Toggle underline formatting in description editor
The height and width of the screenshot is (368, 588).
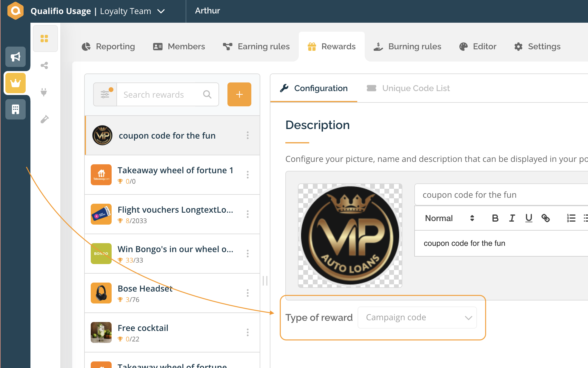point(529,218)
